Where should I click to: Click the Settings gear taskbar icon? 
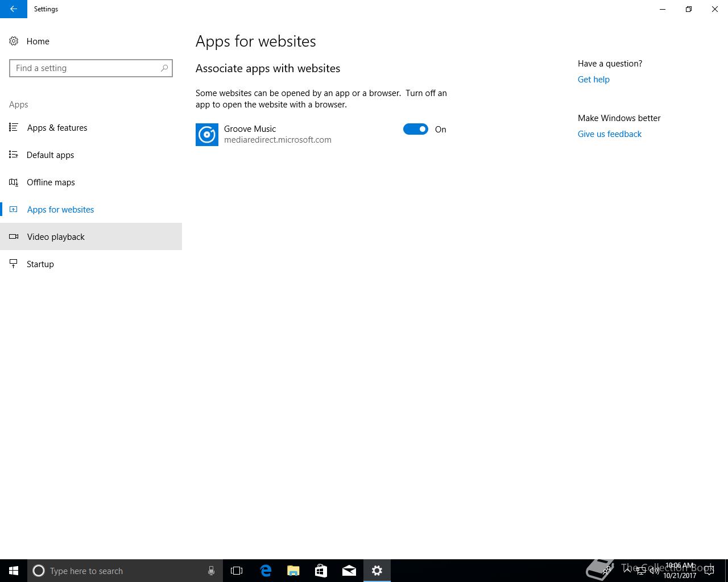[377, 571]
